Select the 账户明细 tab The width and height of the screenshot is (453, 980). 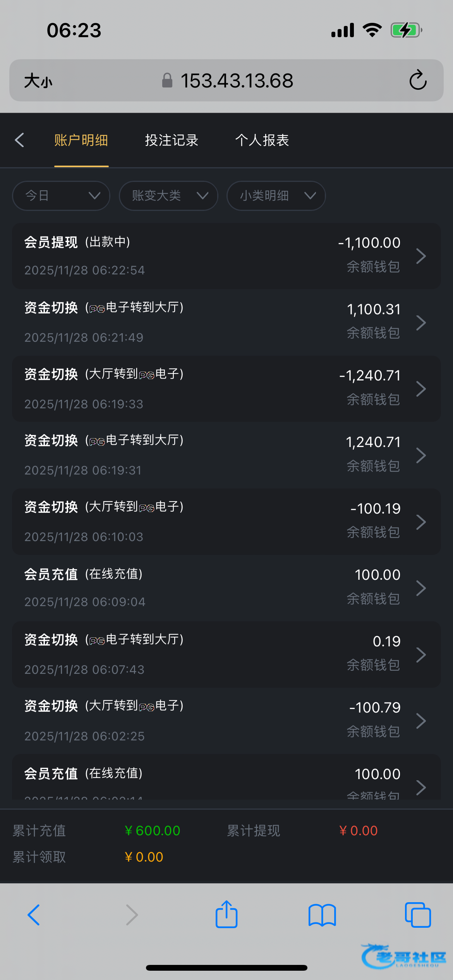81,140
